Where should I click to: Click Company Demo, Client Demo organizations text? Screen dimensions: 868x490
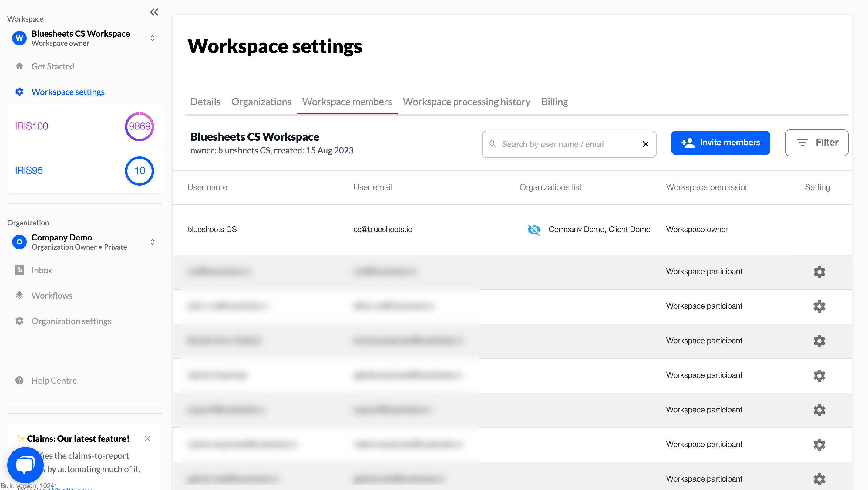tap(599, 229)
